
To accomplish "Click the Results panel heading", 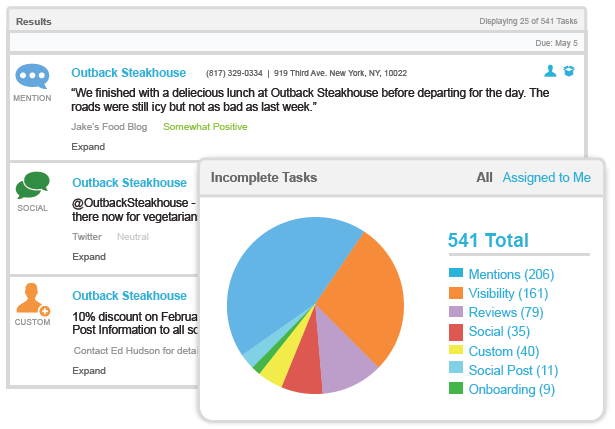I will click(34, 22).
